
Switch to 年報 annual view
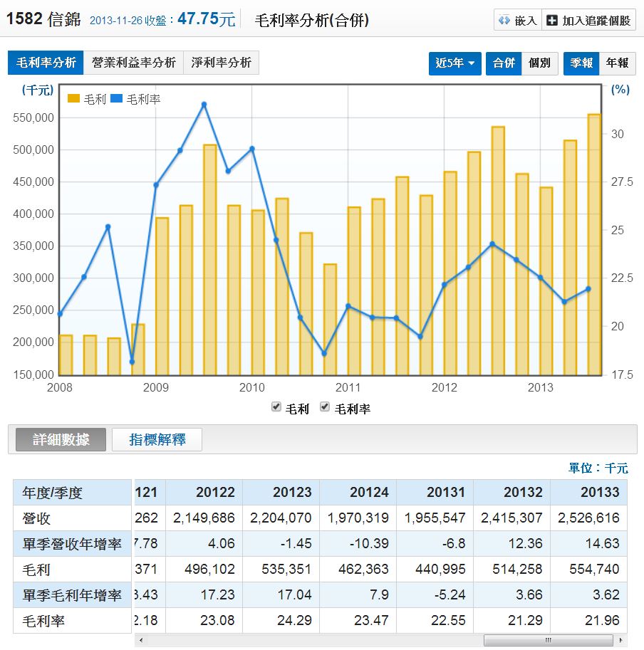[617, 63]
